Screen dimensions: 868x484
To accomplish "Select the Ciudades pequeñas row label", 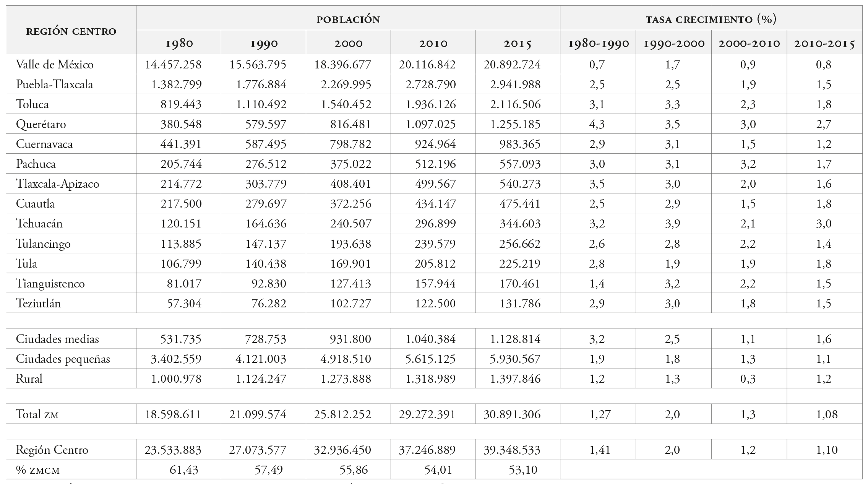I will coord(63,359).
